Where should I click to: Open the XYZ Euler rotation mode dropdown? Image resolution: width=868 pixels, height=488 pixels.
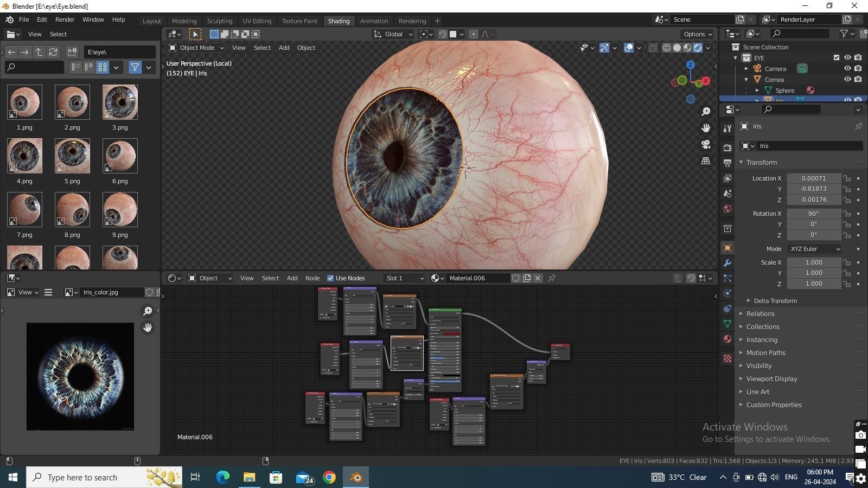[814, 249]
